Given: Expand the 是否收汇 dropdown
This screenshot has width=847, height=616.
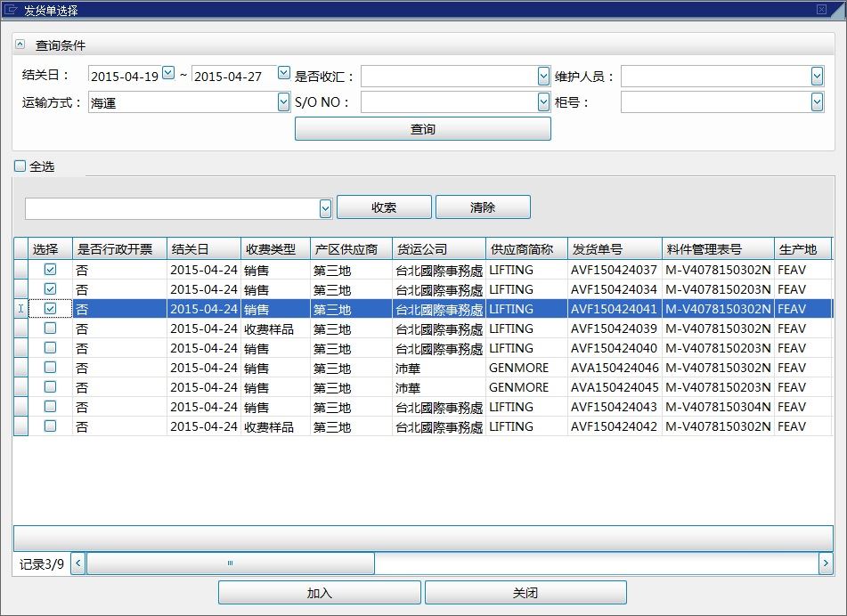Looking at the screenshot, I should (x=544, y=77).
